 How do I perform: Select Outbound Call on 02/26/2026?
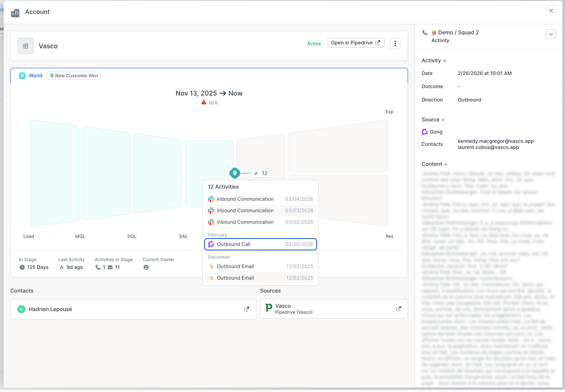coord(260,244)
